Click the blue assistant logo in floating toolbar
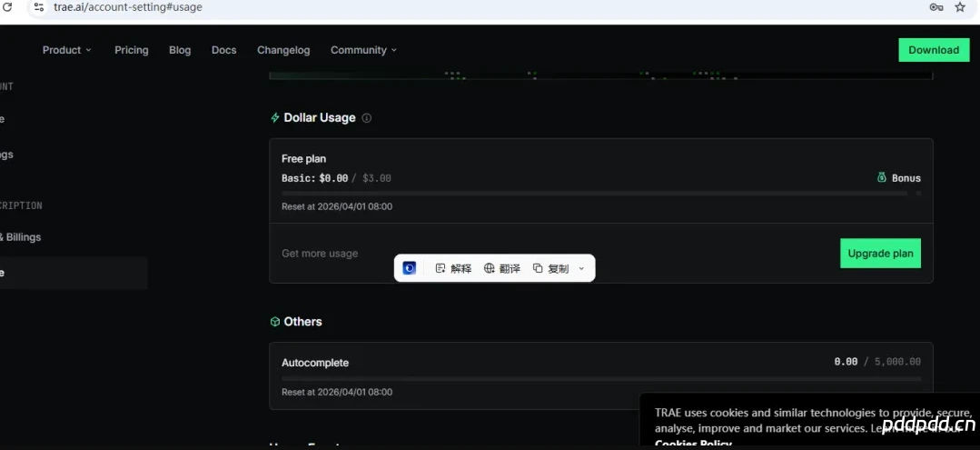Screen dimensions: 980x450 [x=410, y=268]
